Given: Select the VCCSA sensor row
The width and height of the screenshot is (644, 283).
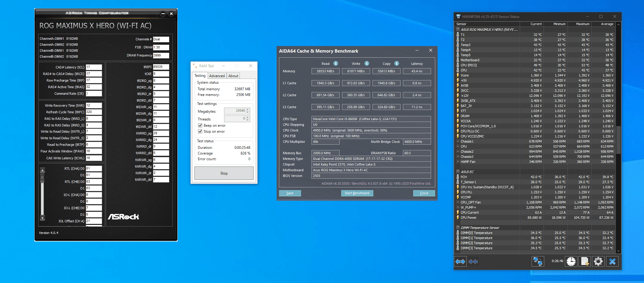Looking at the screenshot, I should point(535,121).
